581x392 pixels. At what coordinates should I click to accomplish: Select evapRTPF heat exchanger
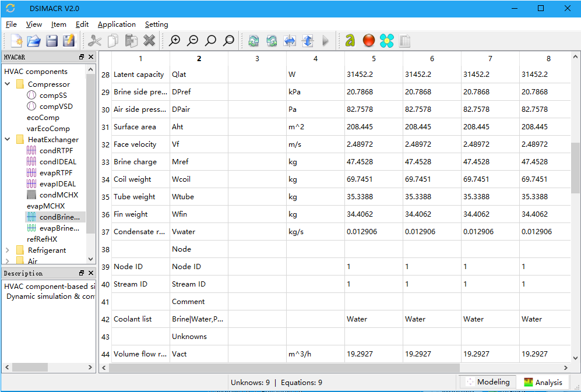[x=56, y=172]
